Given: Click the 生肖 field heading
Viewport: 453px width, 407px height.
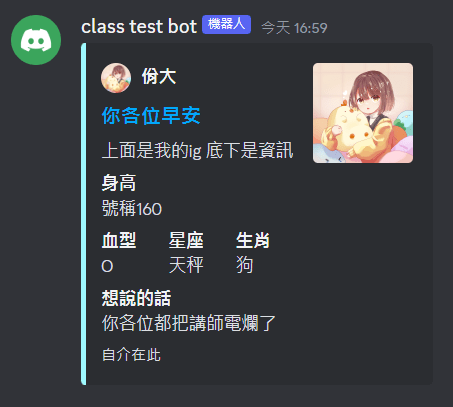Looking at the screenshot, I should coord(253,240).
